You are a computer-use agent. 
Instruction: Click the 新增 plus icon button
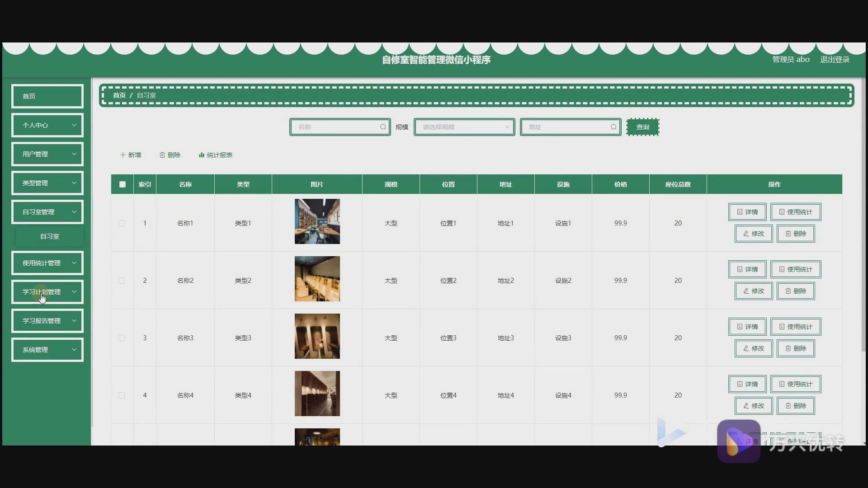(x=130, y=155)
